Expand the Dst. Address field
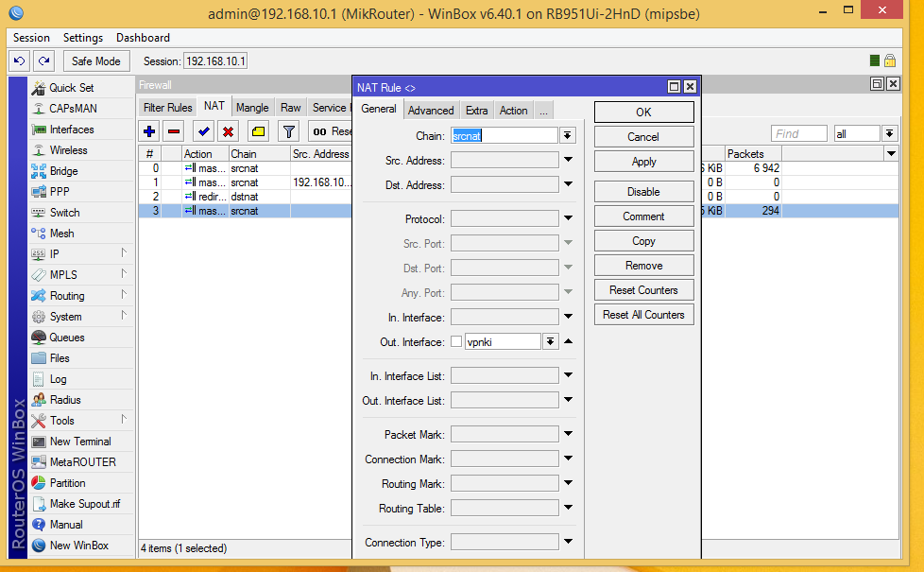 coord(568,184)
